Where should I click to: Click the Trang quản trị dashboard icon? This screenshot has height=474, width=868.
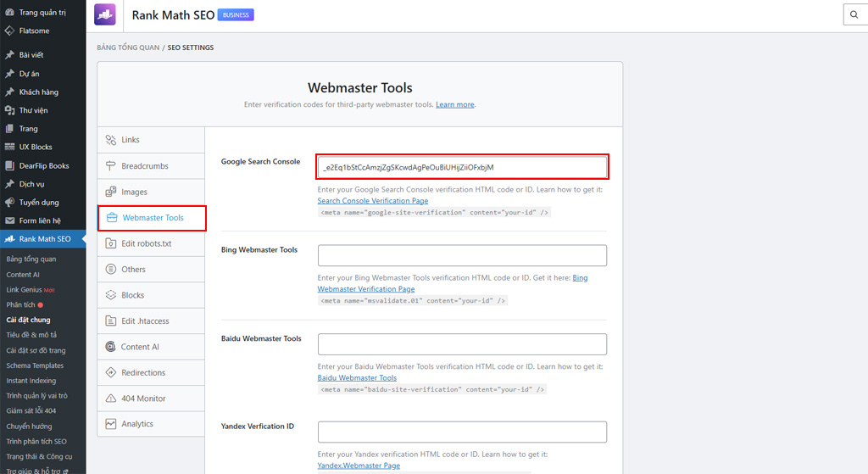[x=9, y=12]
